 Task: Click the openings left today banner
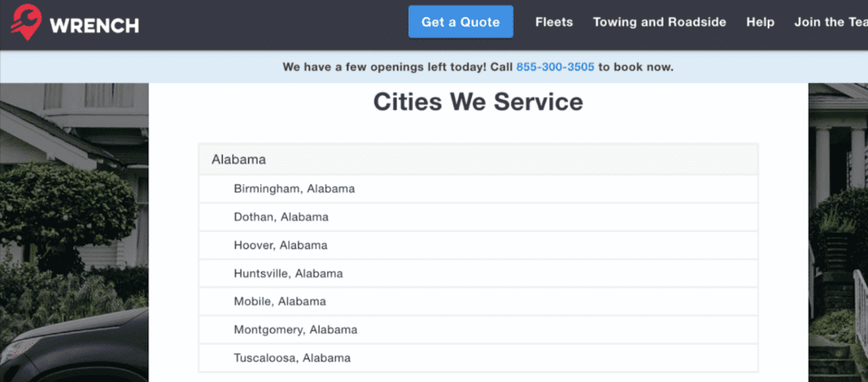(434, 67)
